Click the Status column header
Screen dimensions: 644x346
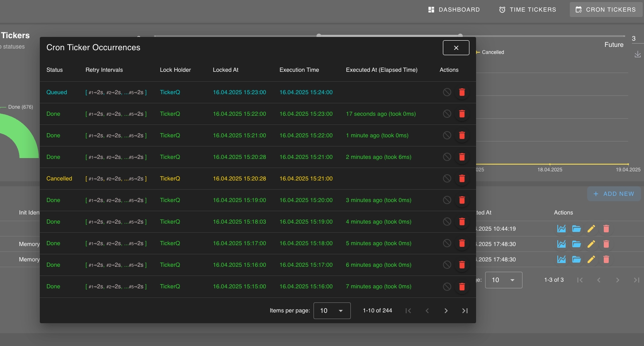pos(55,70)
